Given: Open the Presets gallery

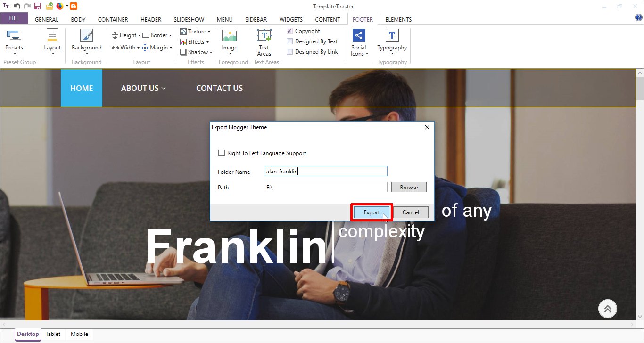Looking at the screenshot, I should [14, 41].
